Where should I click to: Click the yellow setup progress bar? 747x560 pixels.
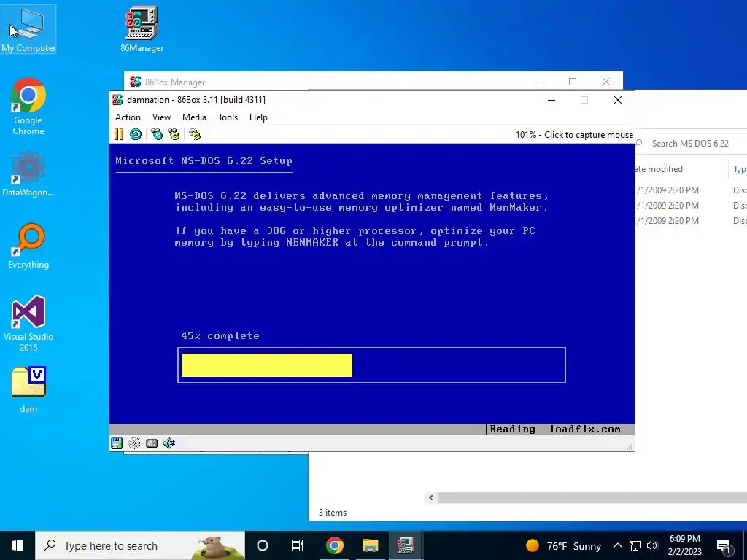tap(267, 365)
